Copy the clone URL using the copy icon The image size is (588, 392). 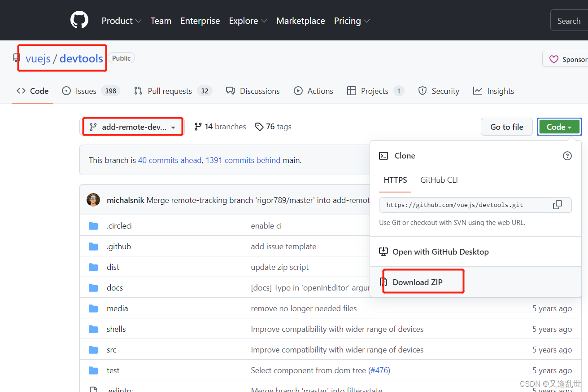tap(558, 205)
